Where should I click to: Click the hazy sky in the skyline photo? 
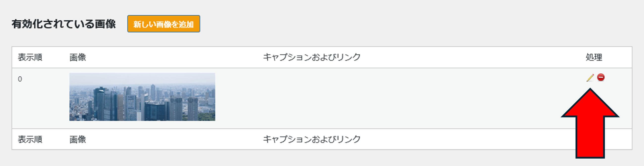pos(142,79)
